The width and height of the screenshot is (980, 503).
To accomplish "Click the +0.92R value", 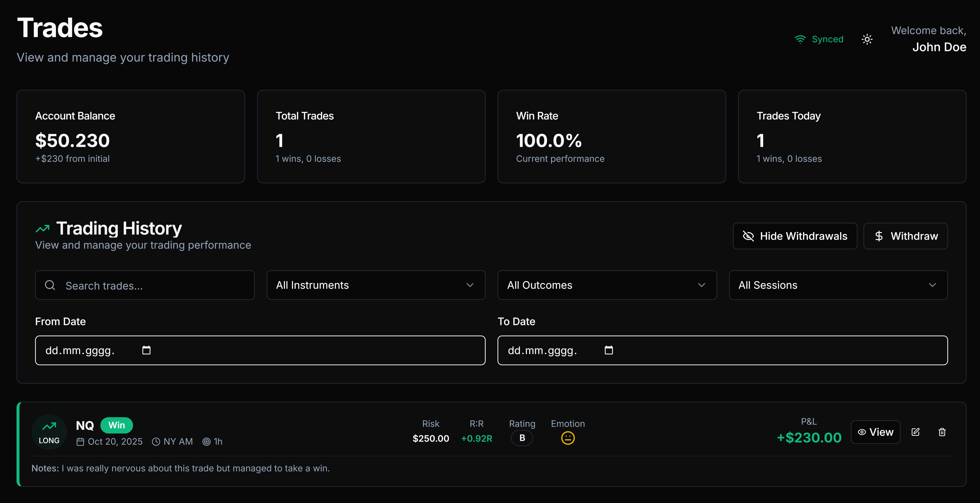I will 476,438.
